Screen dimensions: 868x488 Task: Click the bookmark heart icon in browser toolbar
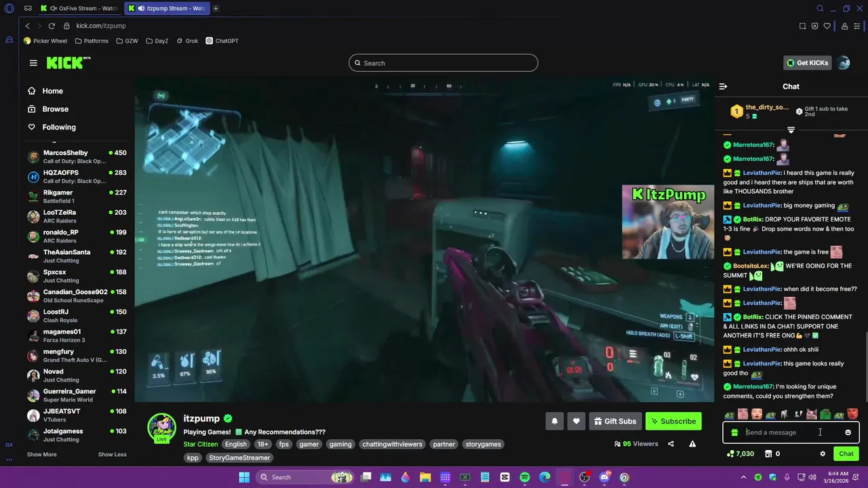pyautogui.click(x=827, y=26)
